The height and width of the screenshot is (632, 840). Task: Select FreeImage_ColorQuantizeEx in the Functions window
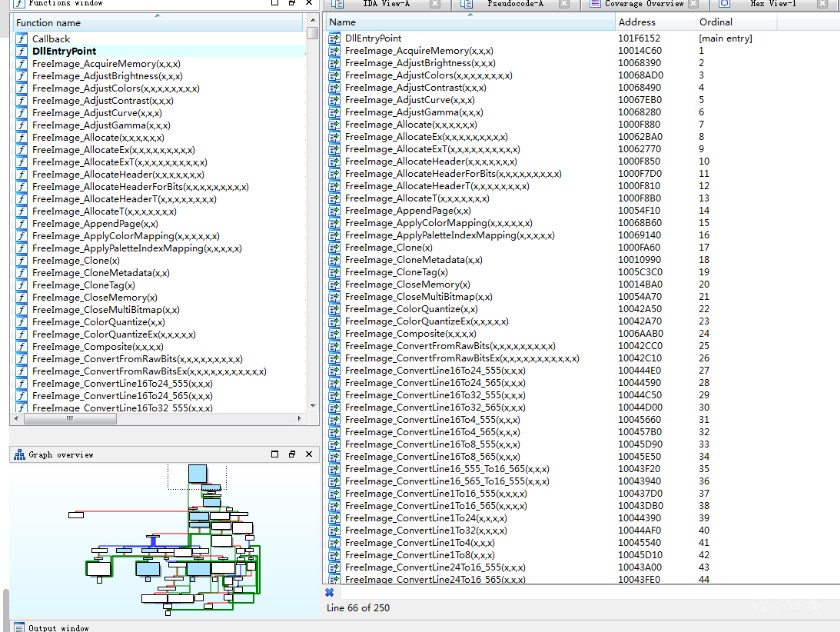pyautogui.click(x=114, y=335)
